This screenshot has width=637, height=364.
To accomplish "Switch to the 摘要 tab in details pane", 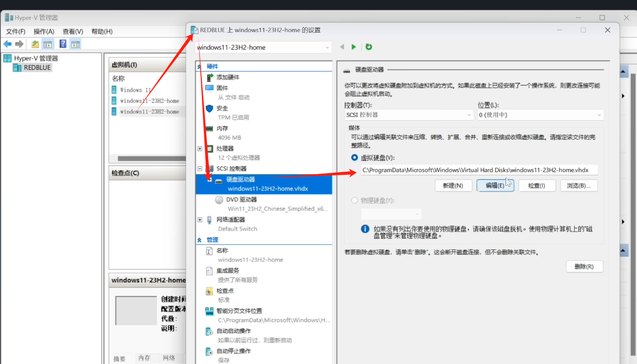I will point(120,358).
